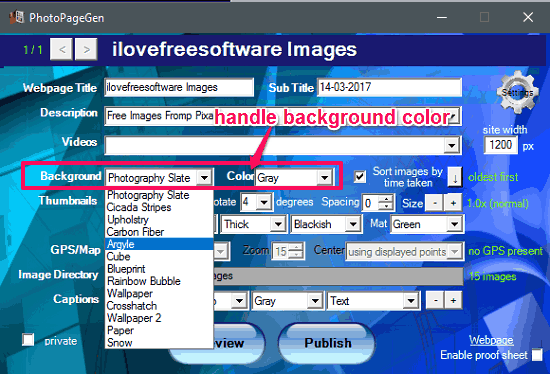The width and height of the screenshot is (550, 374).
Task: Click the no GPS present text
Action: point(505,251)
